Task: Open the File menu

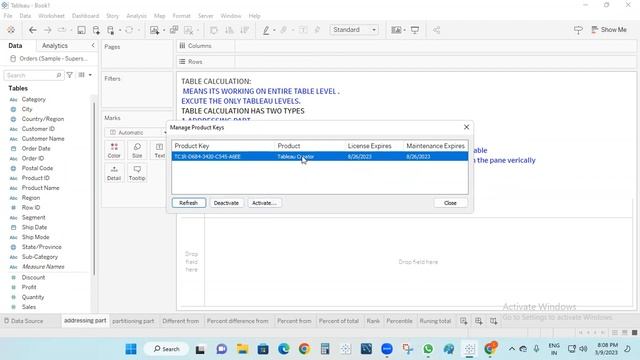Action: [8, 16]
